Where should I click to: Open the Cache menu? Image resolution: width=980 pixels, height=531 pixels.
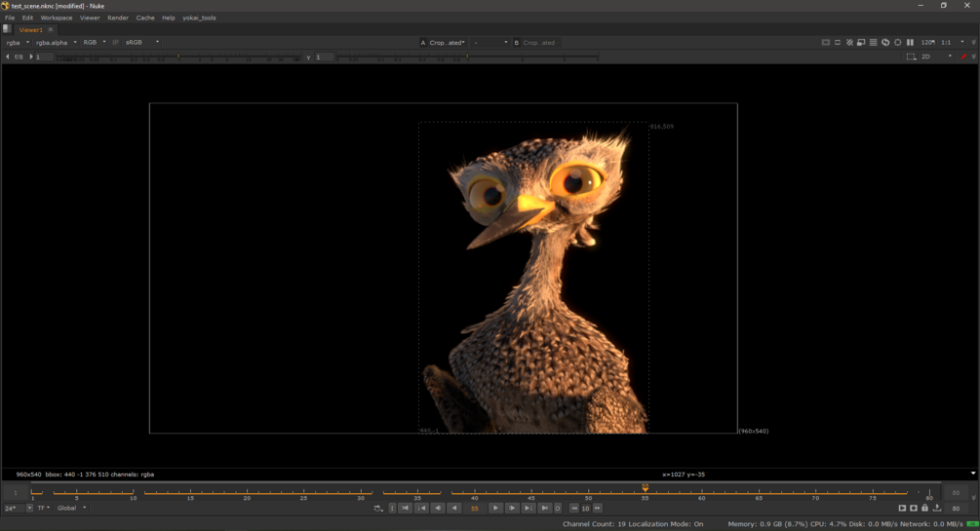pyautogui.click(x=145, y=18)
